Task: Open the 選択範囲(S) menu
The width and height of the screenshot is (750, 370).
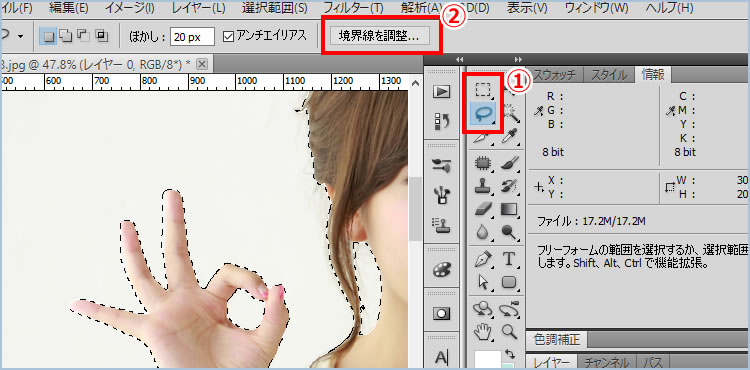Action: 275,7
